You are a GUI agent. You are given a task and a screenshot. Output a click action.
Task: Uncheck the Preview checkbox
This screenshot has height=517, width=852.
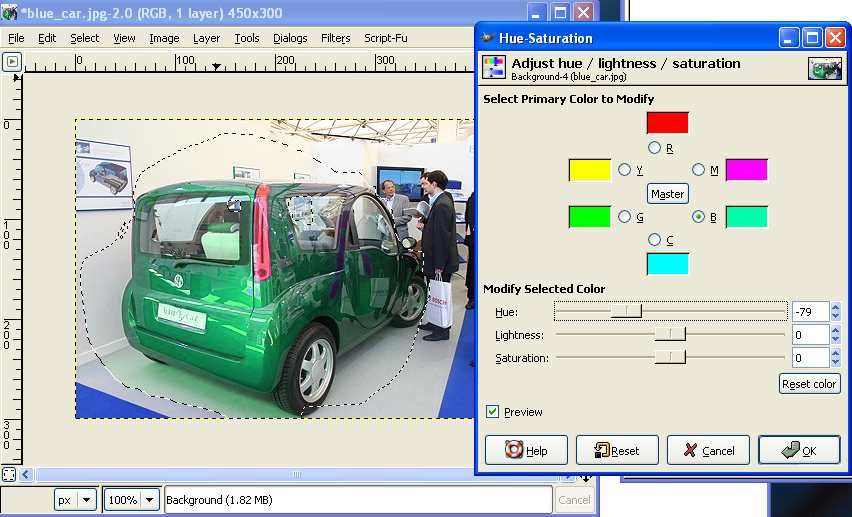[x=492, y=412]
